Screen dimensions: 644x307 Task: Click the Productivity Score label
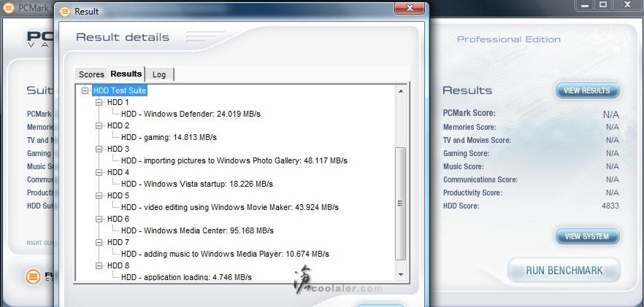[x=472, y=193]
